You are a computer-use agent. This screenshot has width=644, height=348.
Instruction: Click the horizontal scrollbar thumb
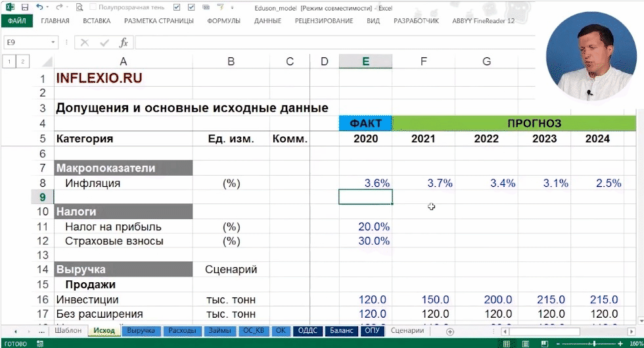click(545, 332)
